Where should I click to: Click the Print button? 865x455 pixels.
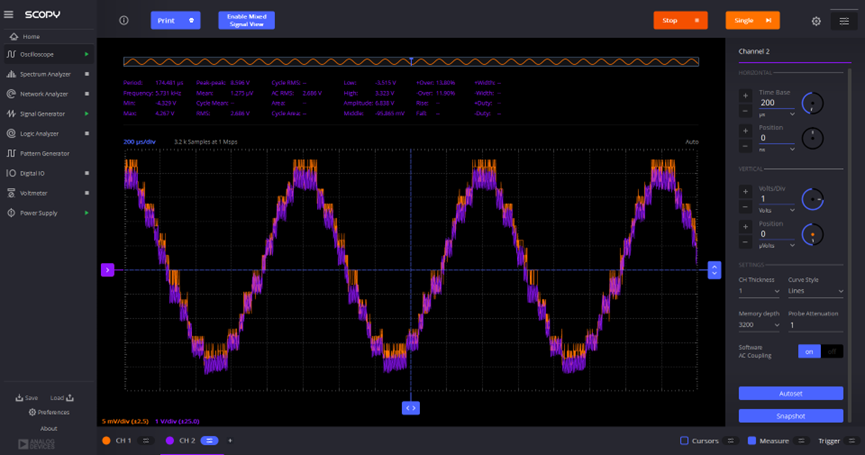click(175, 20)
